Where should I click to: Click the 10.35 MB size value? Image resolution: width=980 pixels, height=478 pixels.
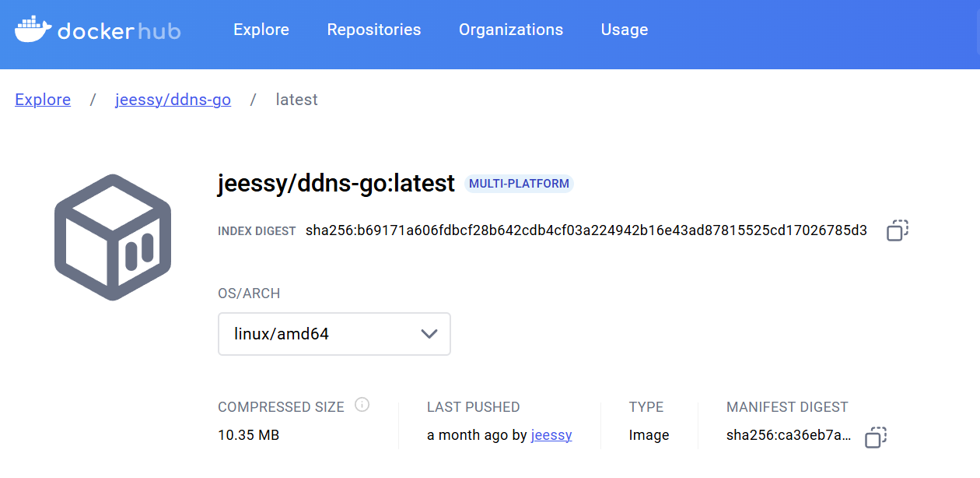[249, 435]
